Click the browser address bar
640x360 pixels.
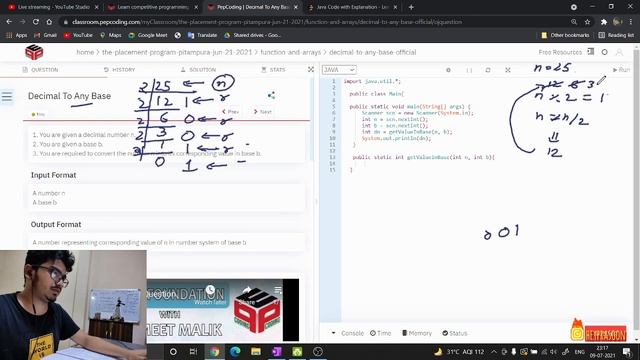[314, 22]
